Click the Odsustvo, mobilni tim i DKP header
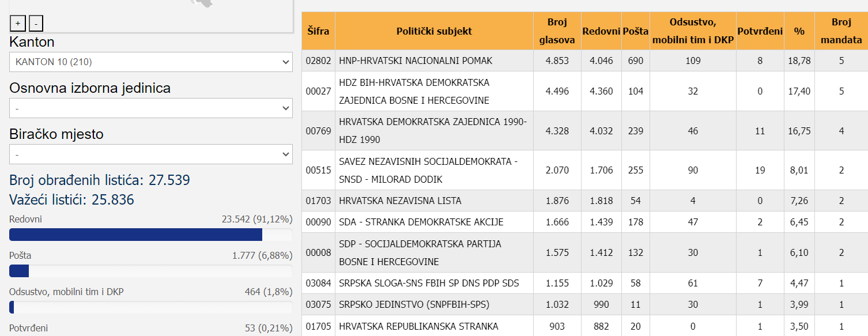The width and height of the screenshot is (868, 336). [693, 31]
